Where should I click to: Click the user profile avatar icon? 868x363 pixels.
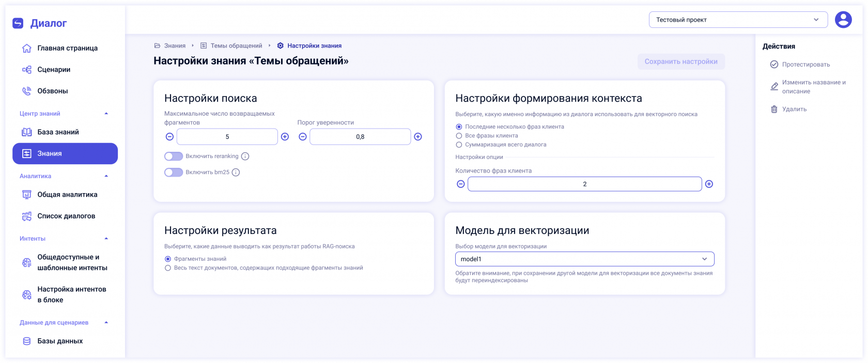(x=843, y=20)
